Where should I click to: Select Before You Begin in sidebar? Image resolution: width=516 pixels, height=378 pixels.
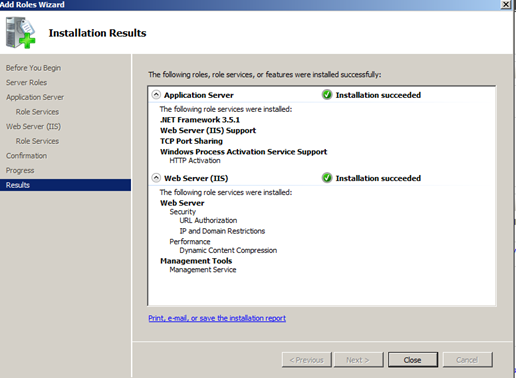coord(33,68)
